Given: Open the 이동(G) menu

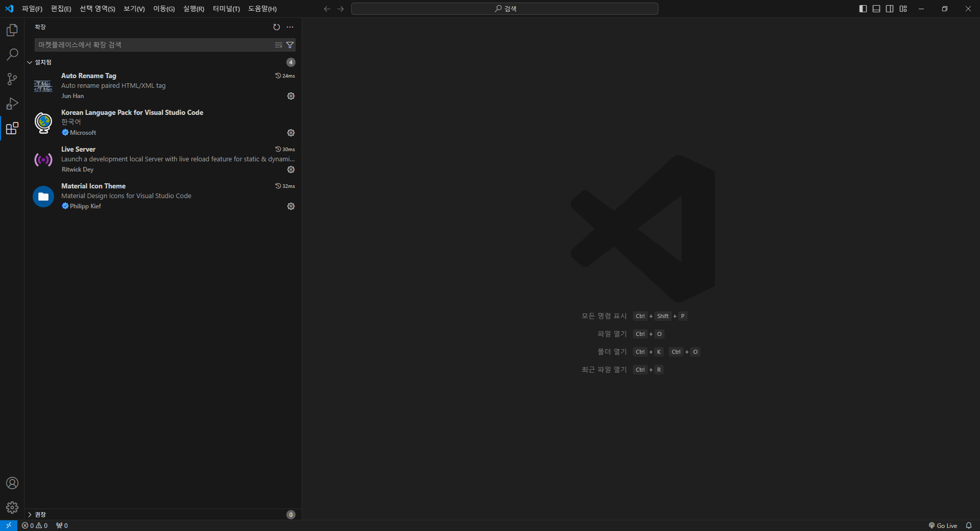Looking at the screenshot, I should 164,9.
